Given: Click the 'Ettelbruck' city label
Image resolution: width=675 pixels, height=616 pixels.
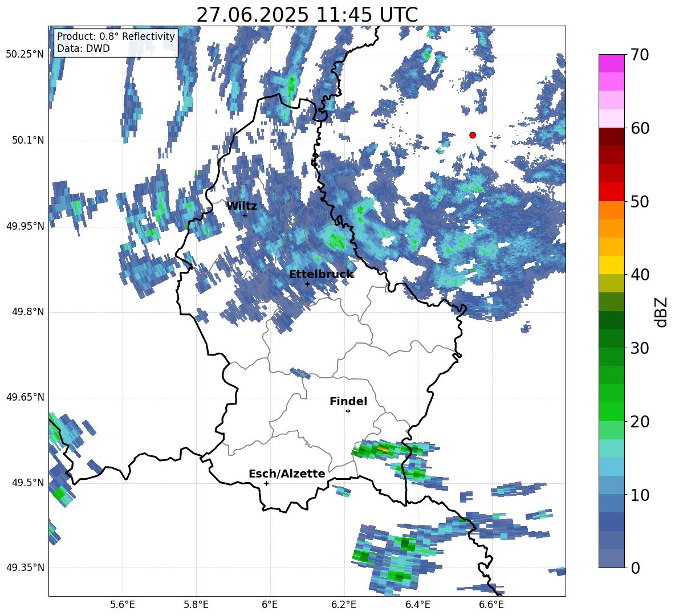Looking at the screenshot, I should point(321,275).
